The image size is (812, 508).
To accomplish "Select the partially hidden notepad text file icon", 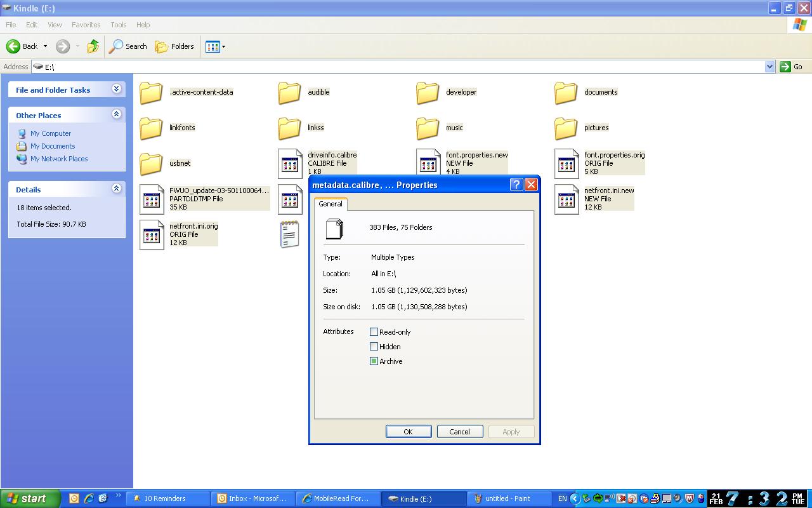I will click(290, 235).
